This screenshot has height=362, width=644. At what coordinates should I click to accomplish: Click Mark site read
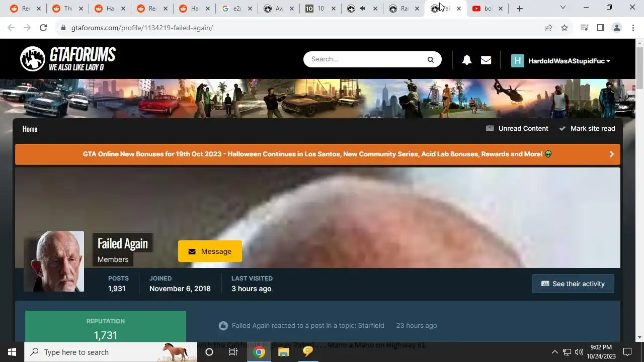click(587, 129)
